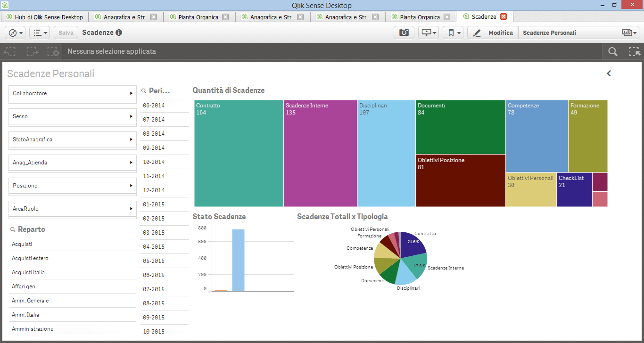
Task: Select Amm. Generale reparto
Action: pyautogui.click(x=73, y=301)
